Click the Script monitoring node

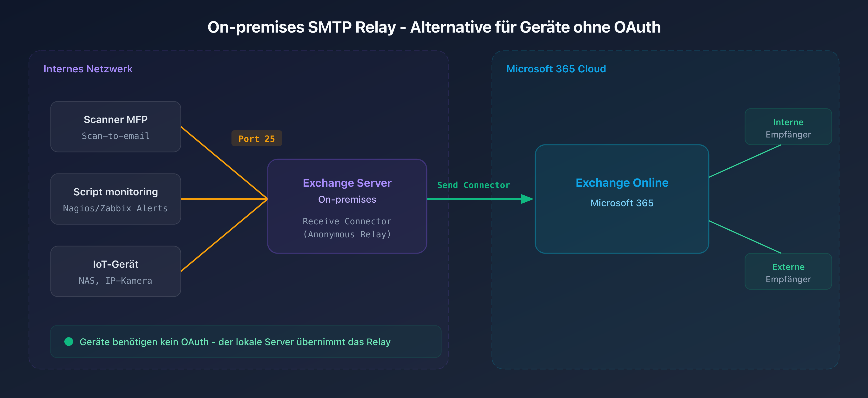(x=115, y=199)
